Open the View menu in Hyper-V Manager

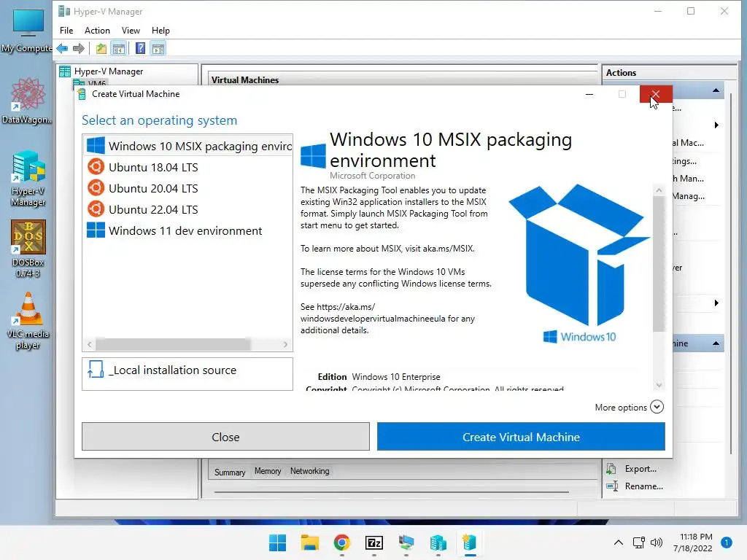(x=131, y=31)
